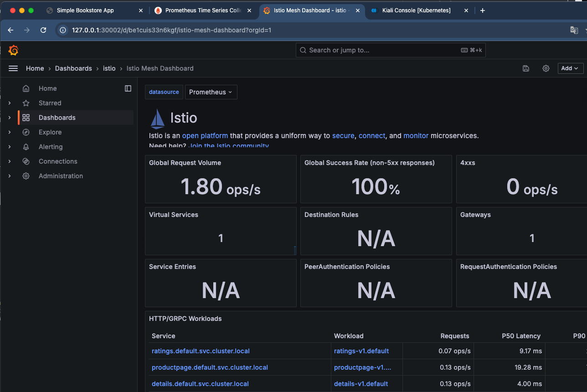Sort by the Requests column header
587x392 pixels.
(455, 336)
